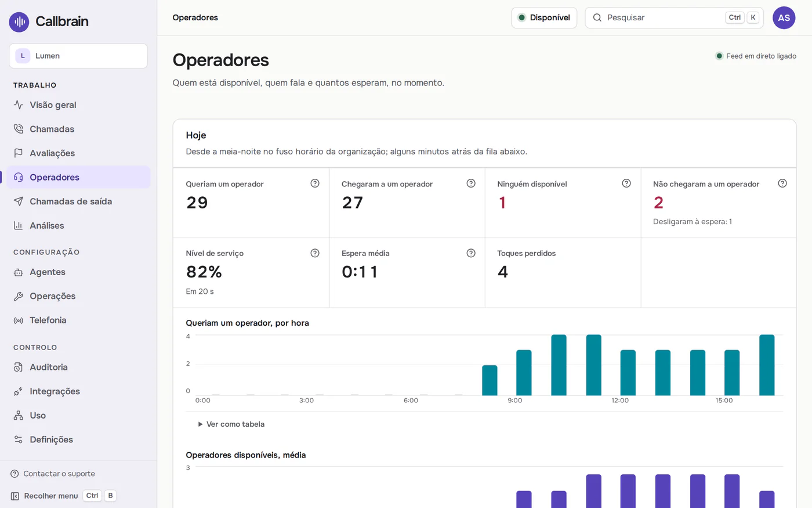Show help for Espera média
This screenshot has width=812, height=508.
(x=471, y=253)
